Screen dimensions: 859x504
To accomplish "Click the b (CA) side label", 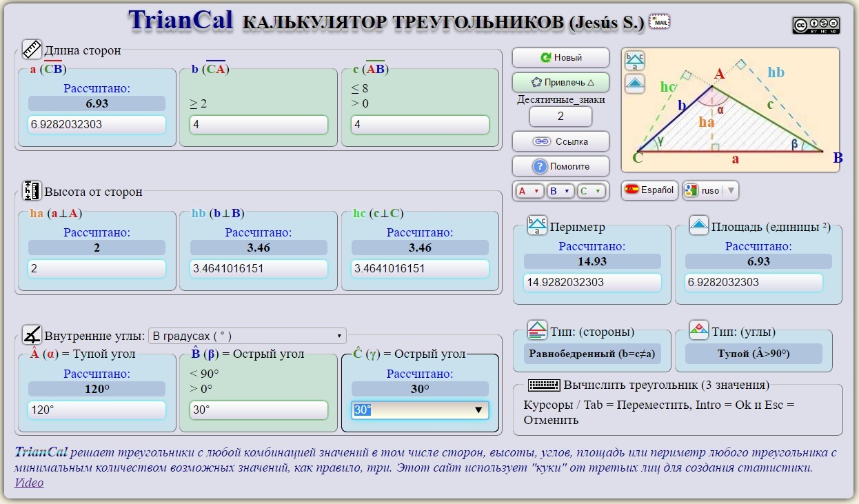I will point(210,68).
